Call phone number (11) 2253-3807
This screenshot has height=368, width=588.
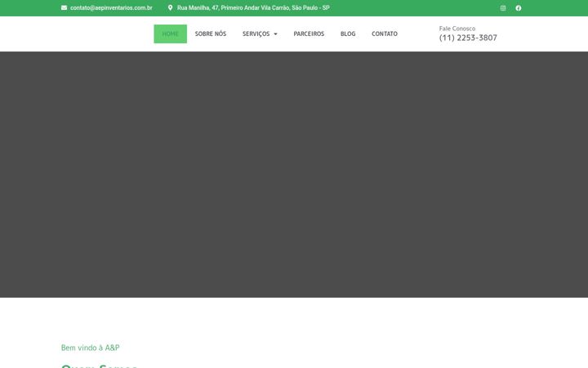pos(468,38)
